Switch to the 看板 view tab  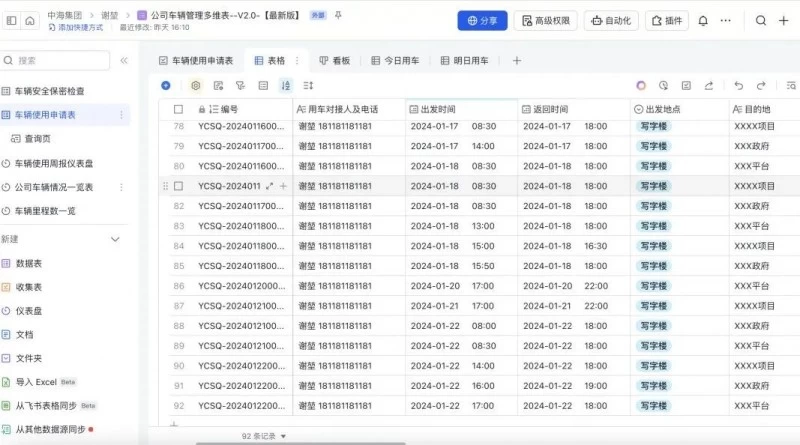click(x=334, y=60)
